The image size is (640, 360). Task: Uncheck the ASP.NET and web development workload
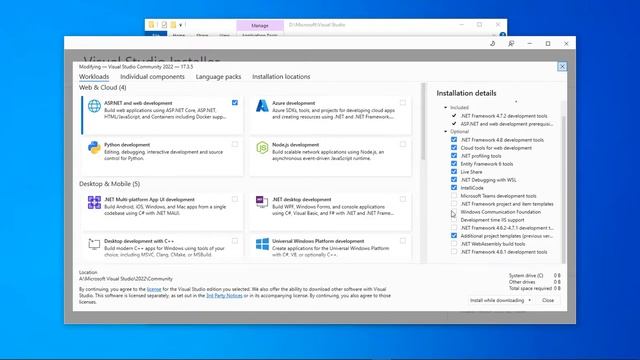click(235, 103)
